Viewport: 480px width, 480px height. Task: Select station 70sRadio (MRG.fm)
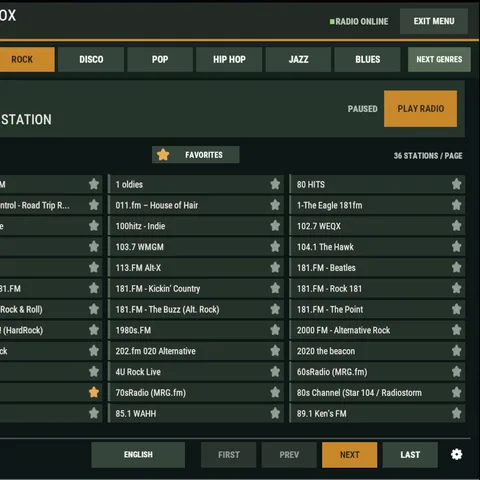click(x=196, y=392)
